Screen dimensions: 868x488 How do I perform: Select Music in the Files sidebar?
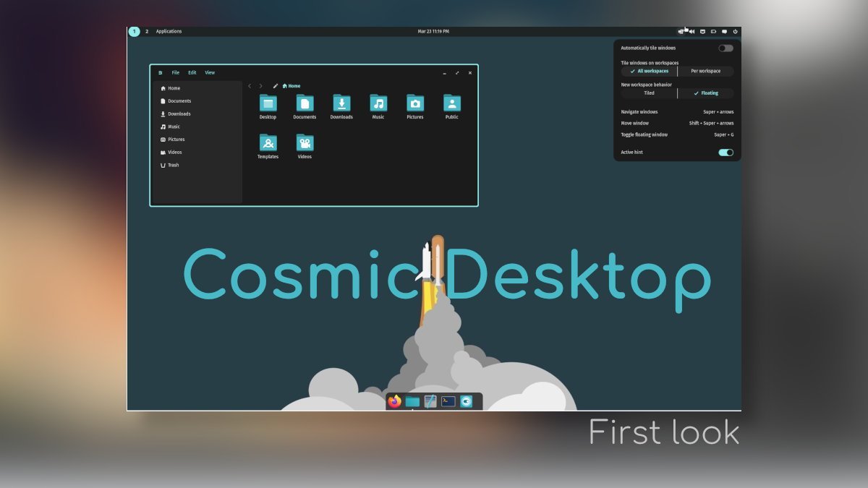pos(197,127)
